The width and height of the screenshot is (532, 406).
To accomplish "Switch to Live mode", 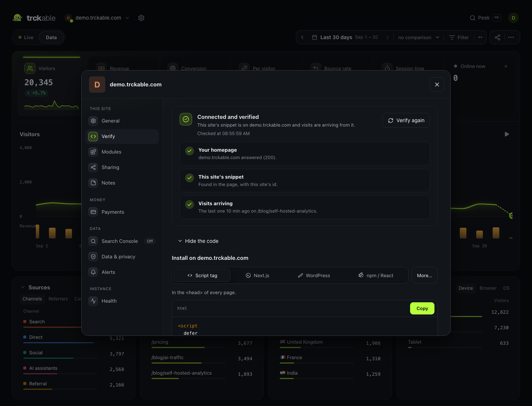I will [x=26, y=37].
